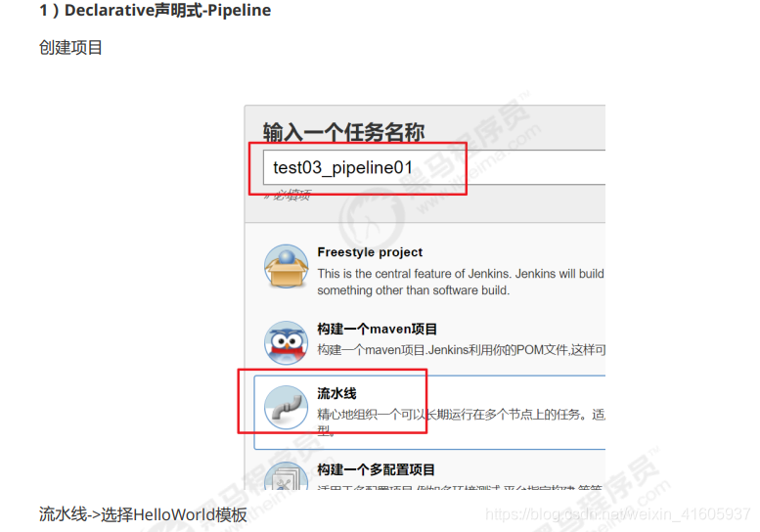The width and height of the screenshot is (760, 532).
Task: Click the Declarative声明式-Pipeline heading
Action: (156, 10)
